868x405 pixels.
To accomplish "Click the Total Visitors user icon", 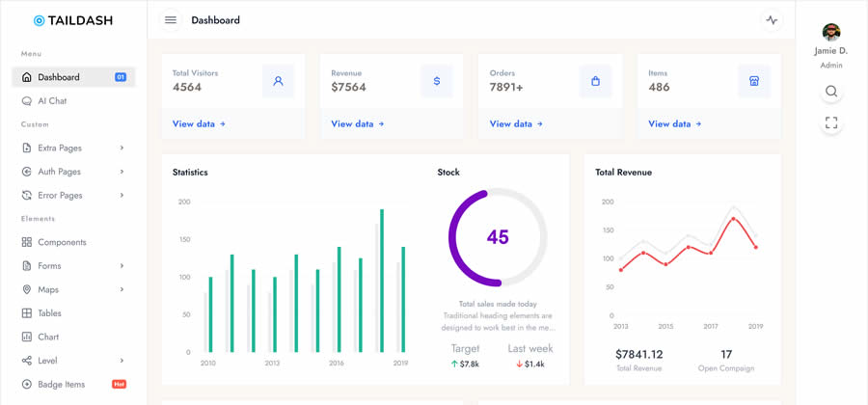I will pos(279,81).
